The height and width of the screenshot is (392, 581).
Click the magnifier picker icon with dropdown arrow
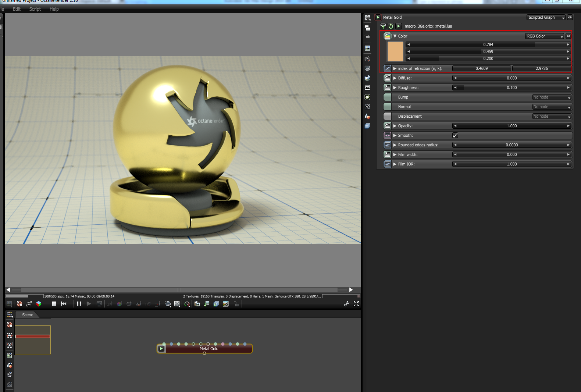point(168,304)
